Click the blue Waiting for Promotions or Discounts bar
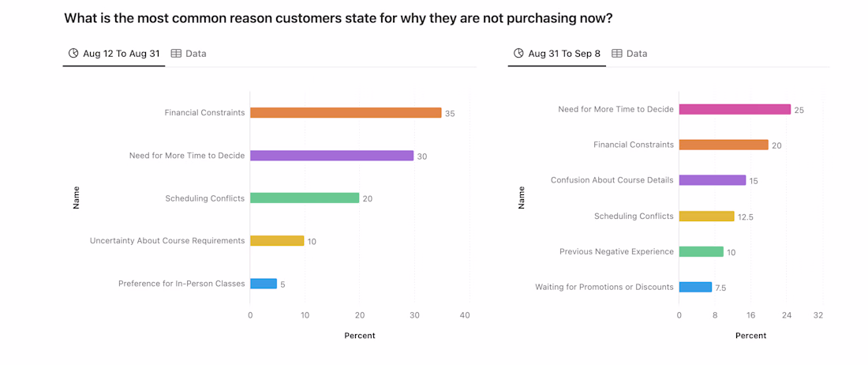 (x=695, y=288)
